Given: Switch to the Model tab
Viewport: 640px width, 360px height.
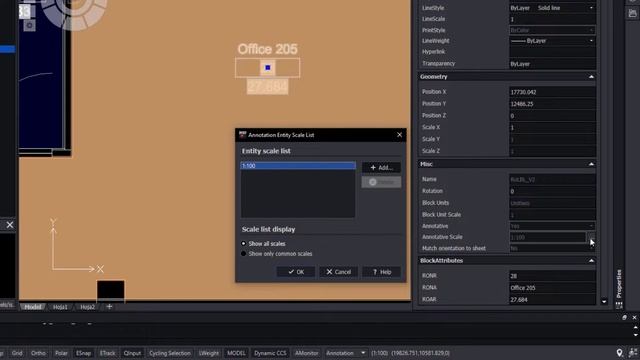Looking at the screenshot, I should (33, 307).
